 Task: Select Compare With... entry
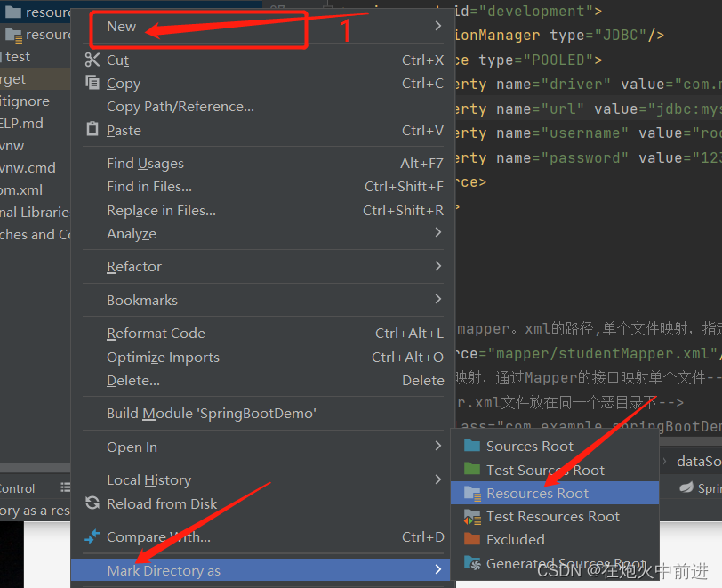tap(263, 536)
